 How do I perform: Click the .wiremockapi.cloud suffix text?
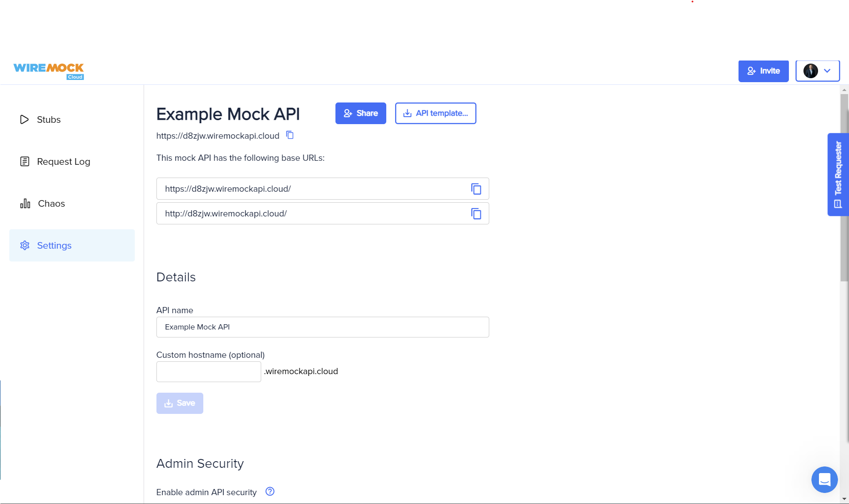301,371
